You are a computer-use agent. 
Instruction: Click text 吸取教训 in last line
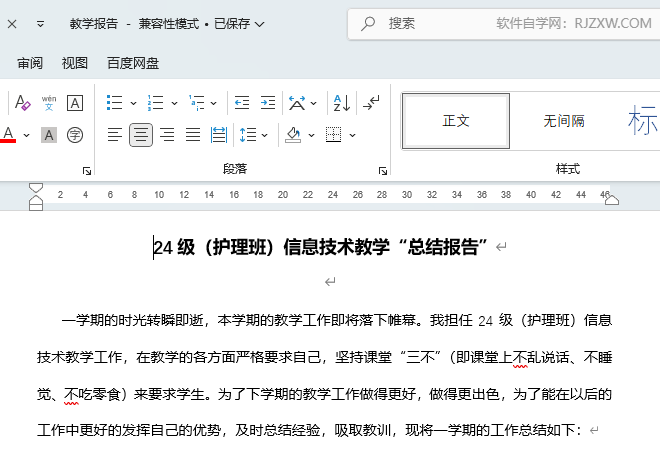[363, 430]
